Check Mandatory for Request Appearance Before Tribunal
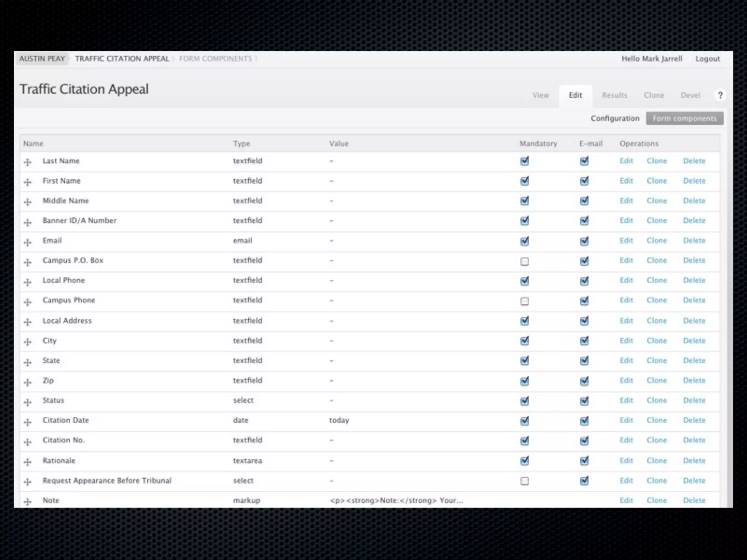 tap(525, 481)
